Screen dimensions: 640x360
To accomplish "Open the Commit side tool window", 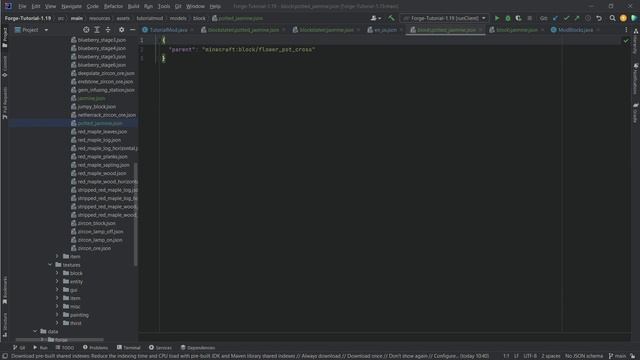I will click(x=4, y=67).
